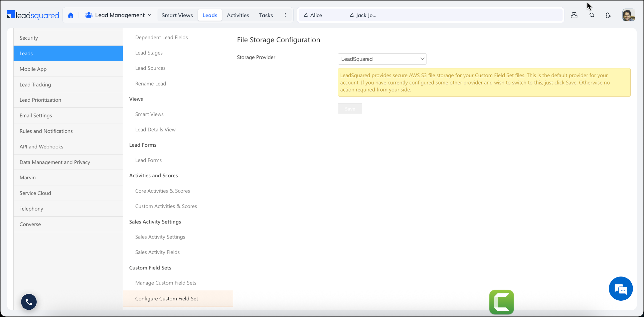Viewport: 644px width, 317px height.
Task: Open the search magnifier icon
Action: tap(592, 15)
